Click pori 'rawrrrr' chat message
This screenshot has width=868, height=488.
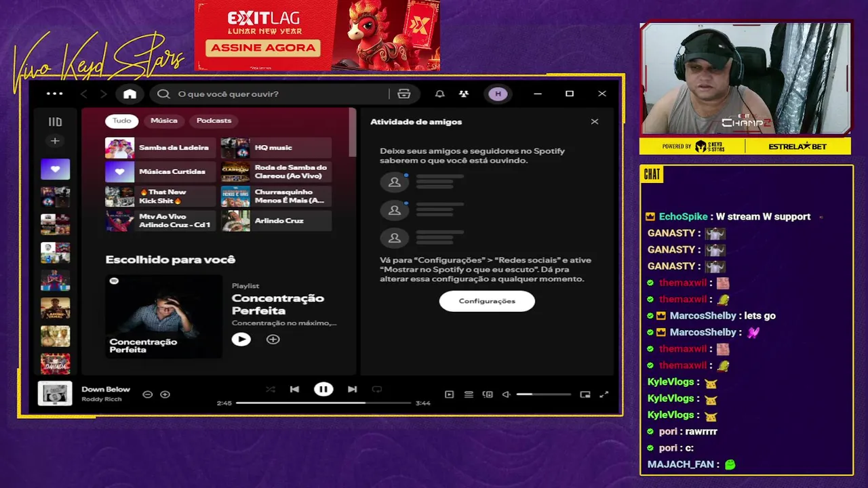[682, 432]
